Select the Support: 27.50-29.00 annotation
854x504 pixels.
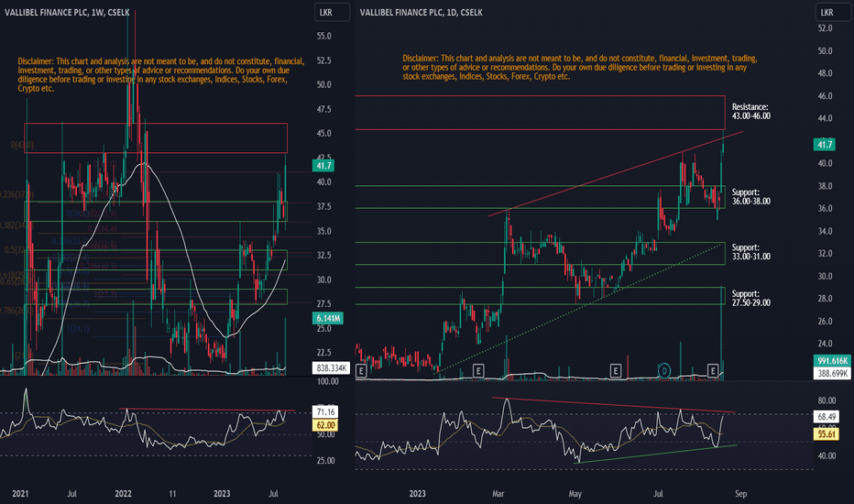[751, 298]
